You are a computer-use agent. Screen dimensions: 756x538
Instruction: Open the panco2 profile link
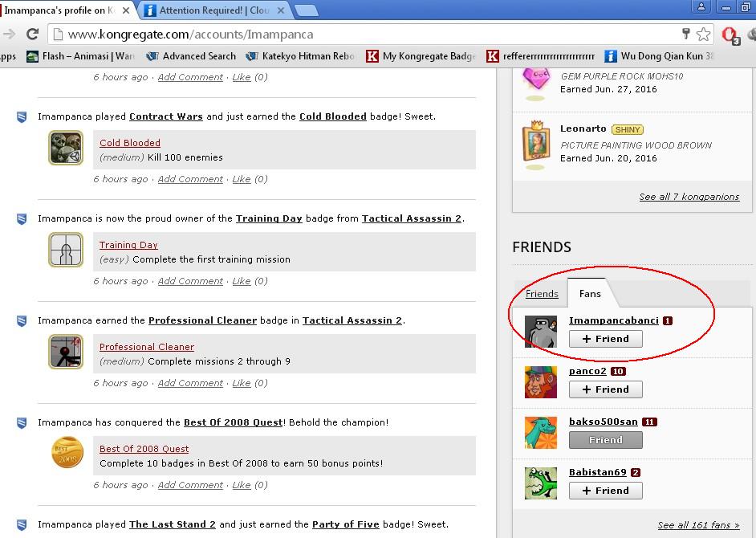pos(587,371)
